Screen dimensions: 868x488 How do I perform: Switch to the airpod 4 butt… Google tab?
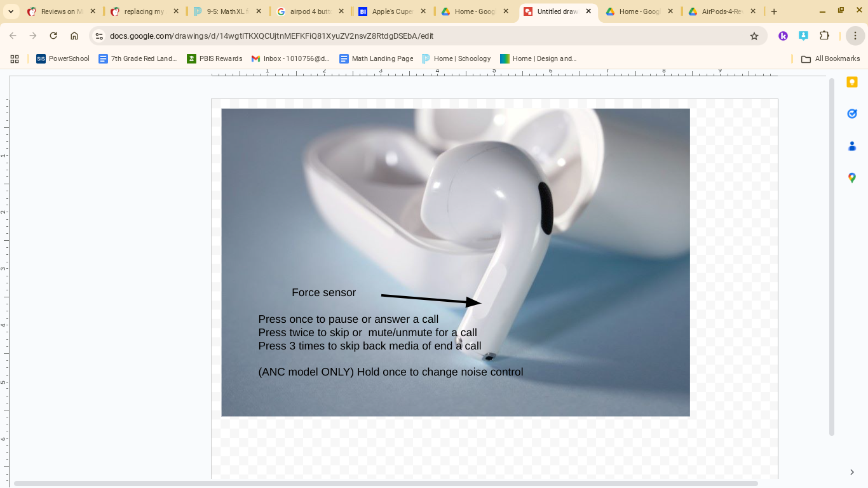coord(310,11)
